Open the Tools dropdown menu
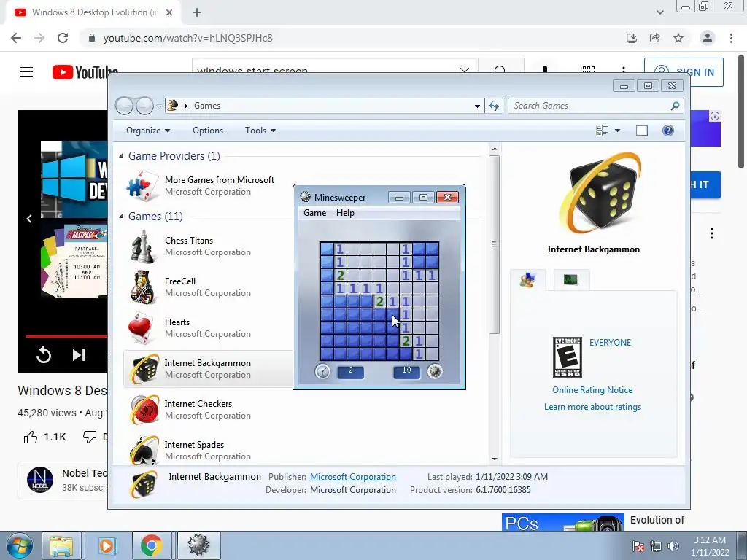Screen dimensions: 747x560 pos(260,131)
